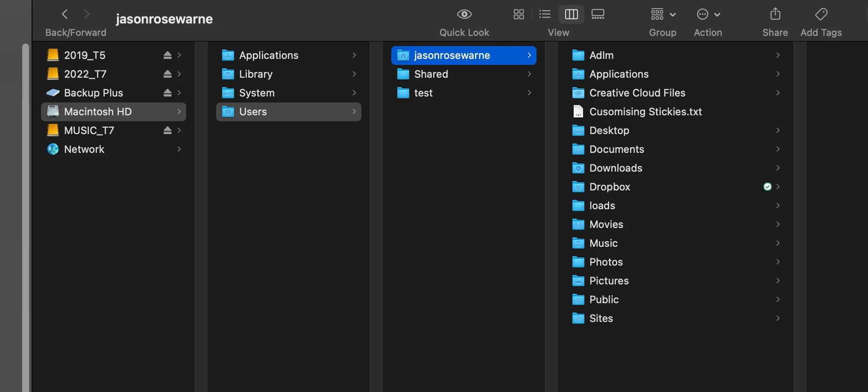Expand test folder chevron
This screenshot has width=868, height=392.
coord(529,93)
